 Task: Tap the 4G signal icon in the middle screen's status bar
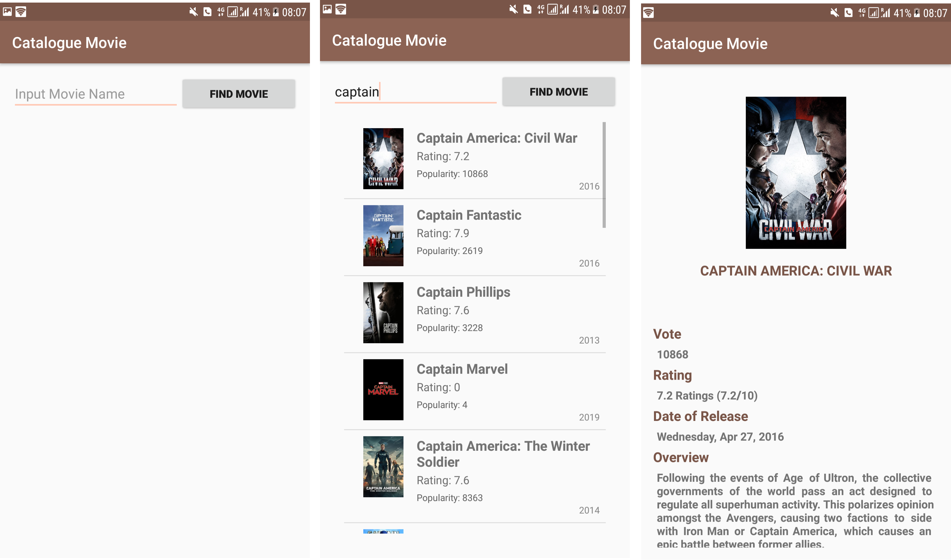point(541,9)
